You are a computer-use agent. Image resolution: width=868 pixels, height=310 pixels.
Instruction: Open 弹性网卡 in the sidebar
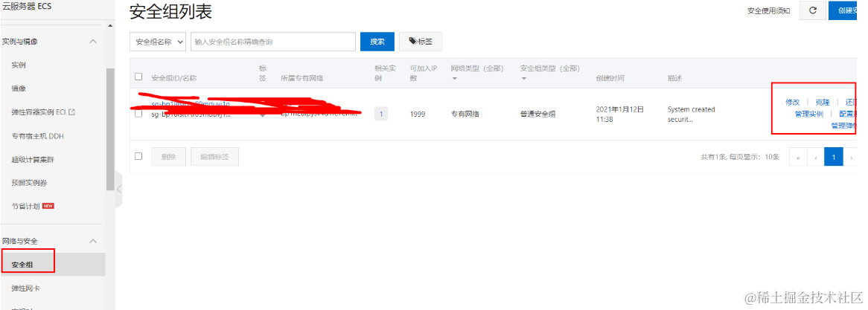(x=25, y=288)
